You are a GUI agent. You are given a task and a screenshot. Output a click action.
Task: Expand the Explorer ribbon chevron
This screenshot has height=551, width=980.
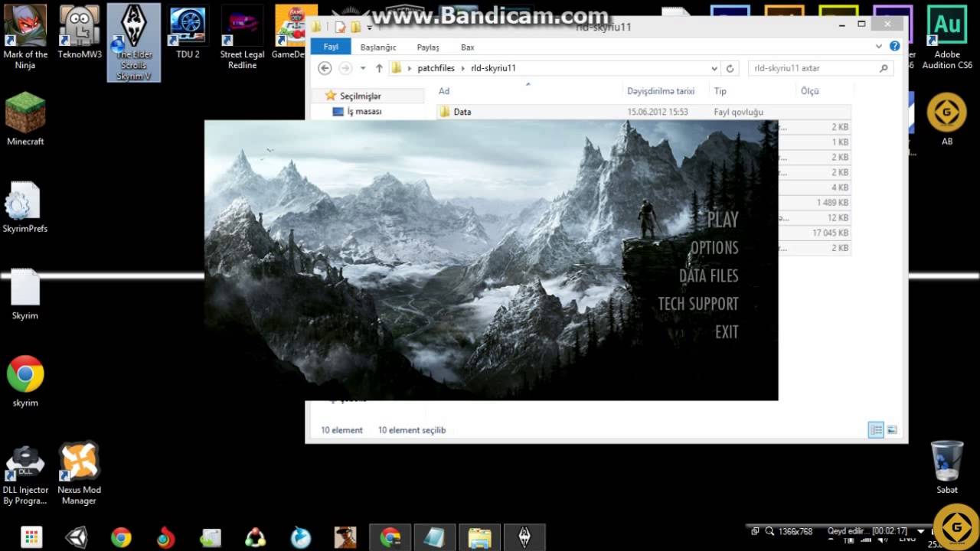[879, 47]
